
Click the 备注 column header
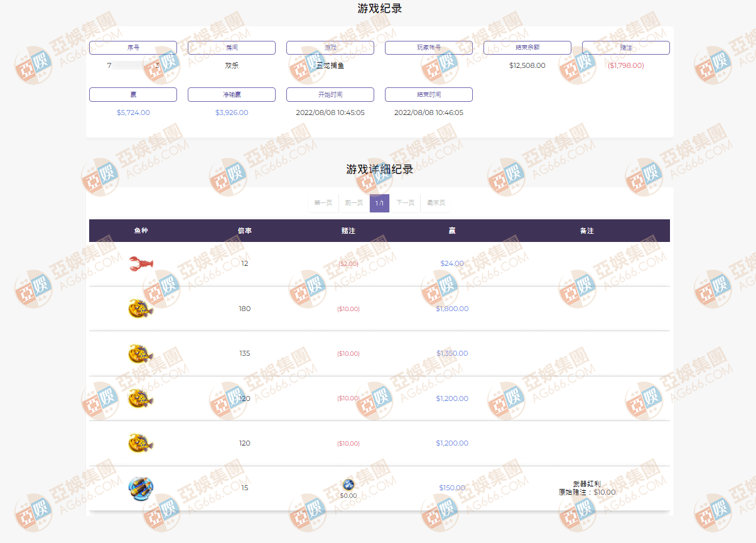[586, 231]
